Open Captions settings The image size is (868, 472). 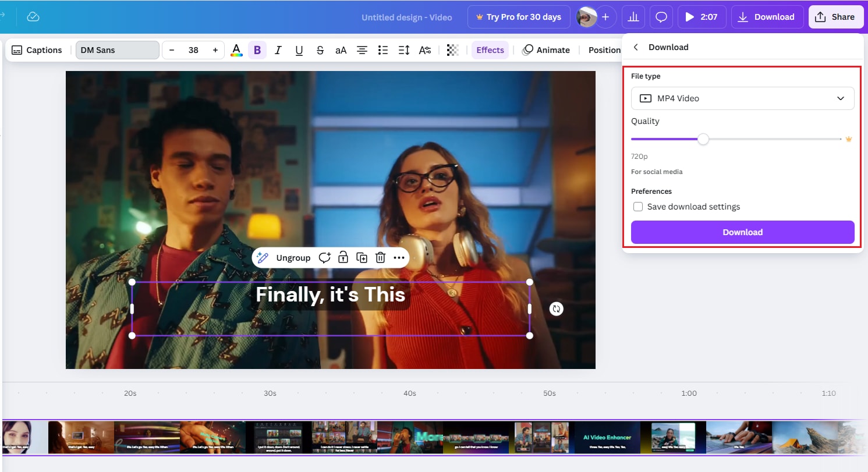[x=37, y=50]
